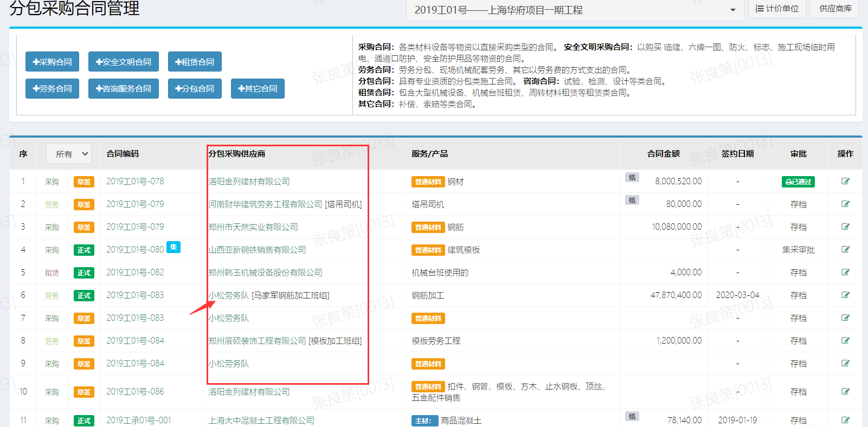This screenshot has width=868, height=427.
Task: Click the 结 badge in row 1
Action: point(632,178)
